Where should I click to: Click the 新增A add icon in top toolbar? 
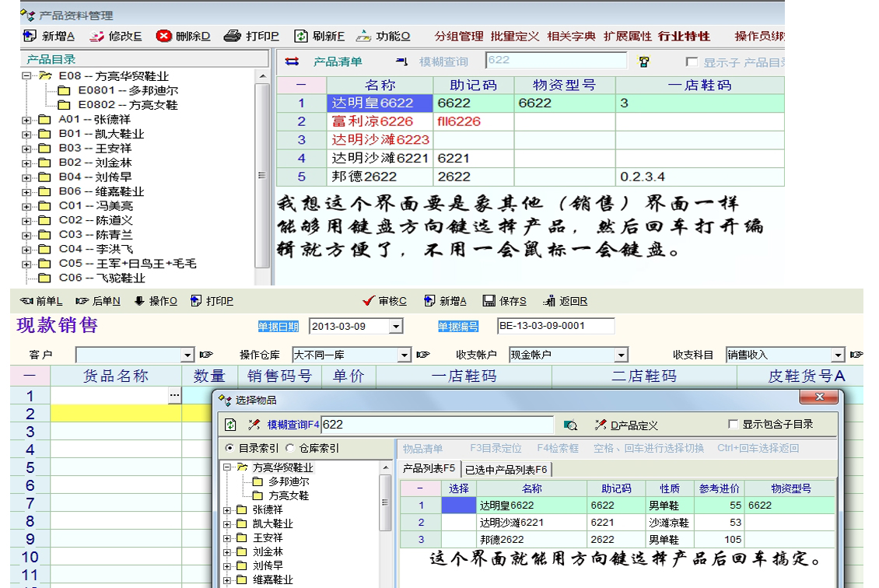point(30,36)
